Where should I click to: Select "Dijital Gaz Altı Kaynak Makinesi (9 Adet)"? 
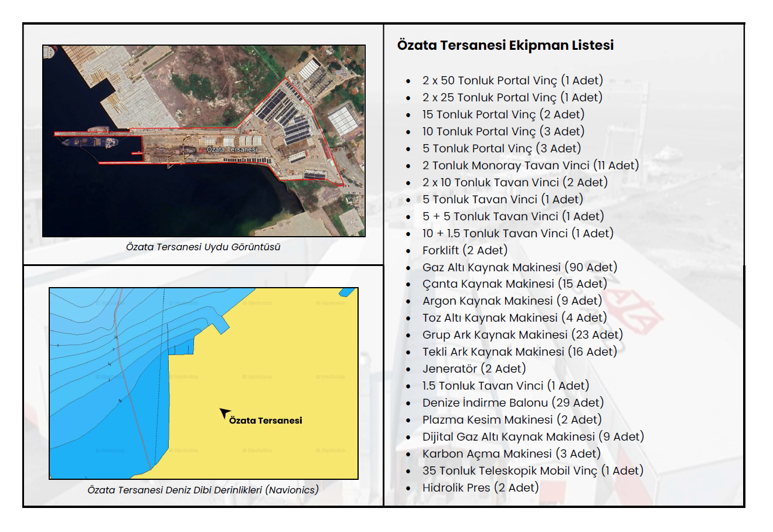(x=533, y=436)
